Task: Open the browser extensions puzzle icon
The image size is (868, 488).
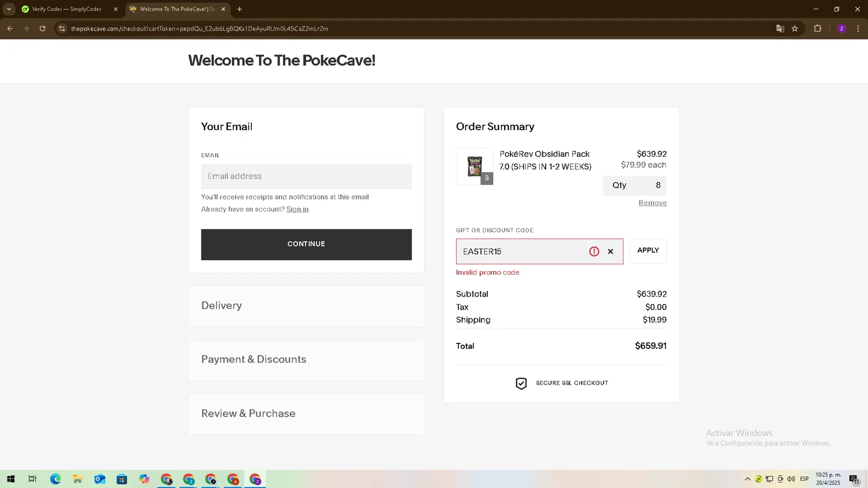Action: tap(818, 28)
